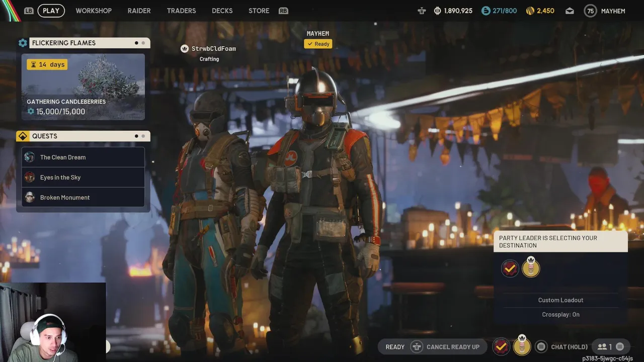
Task: Click the checkmark avatar in bottom bar
Action: [x=501, y=346]
